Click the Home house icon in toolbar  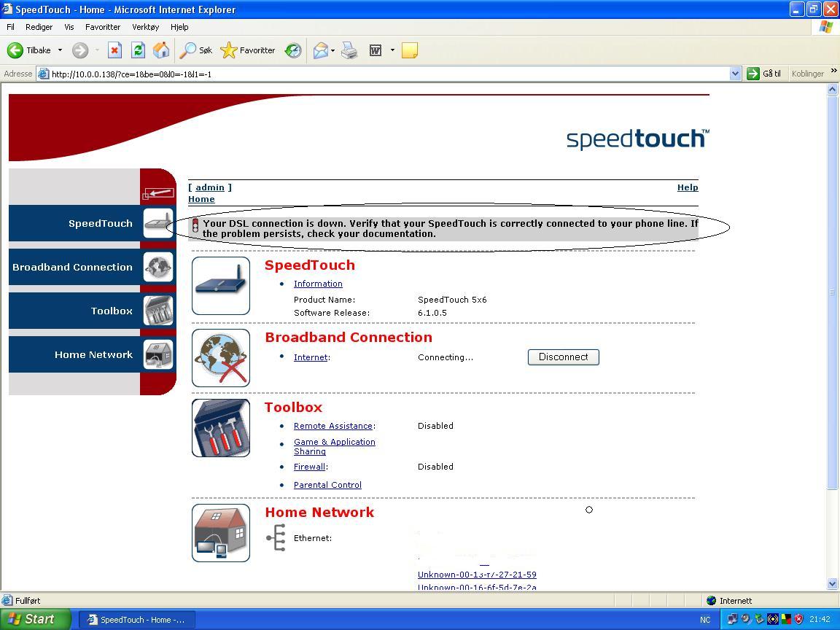(x=161, y=50)
